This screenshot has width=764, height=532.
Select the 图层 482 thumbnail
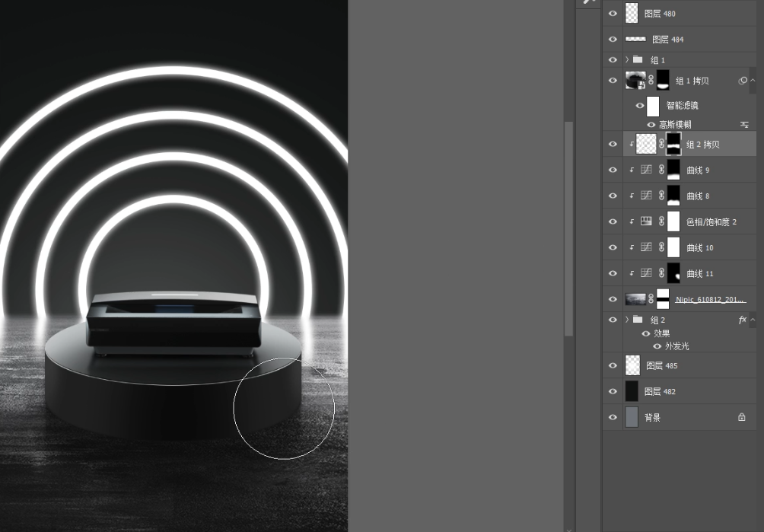[x=632, y=391]
